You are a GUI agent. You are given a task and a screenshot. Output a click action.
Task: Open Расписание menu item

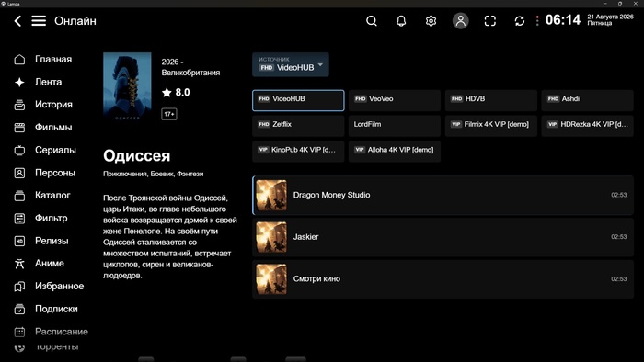pyautogui.click(x=62, y=332)
